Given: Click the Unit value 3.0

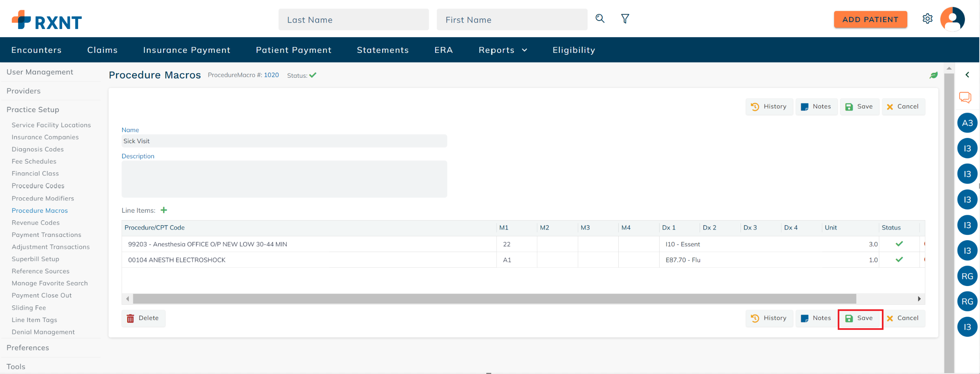Looking at the screenshot, I should click(x=873, y=244).
